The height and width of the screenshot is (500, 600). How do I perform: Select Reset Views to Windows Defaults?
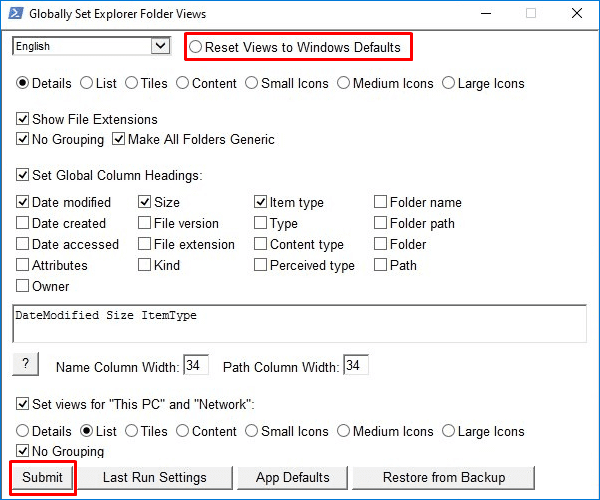[195, 47]
